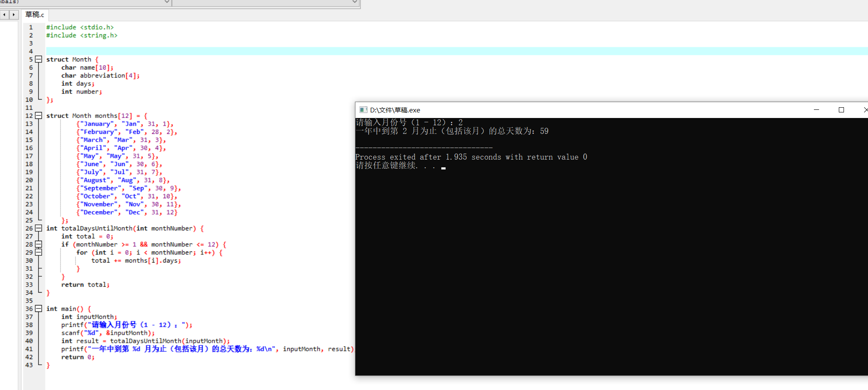868x390 pixels.
Task: Click the int inputMonth declaration
Action: 89,317
